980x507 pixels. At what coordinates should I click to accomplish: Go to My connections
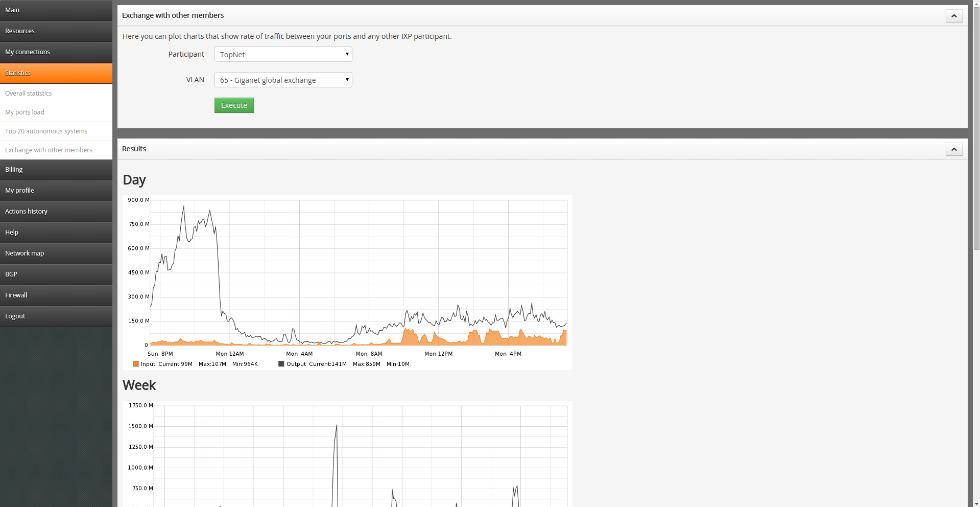[x=56, y=52]
